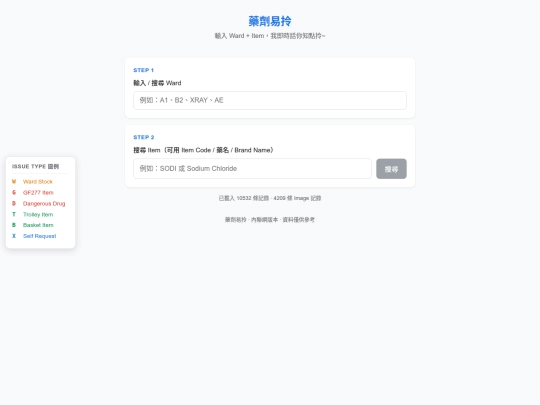This screenshot has height=405, width=540.
Task: Click the W code icon for Ward Stock
Action: coord(14,181)
